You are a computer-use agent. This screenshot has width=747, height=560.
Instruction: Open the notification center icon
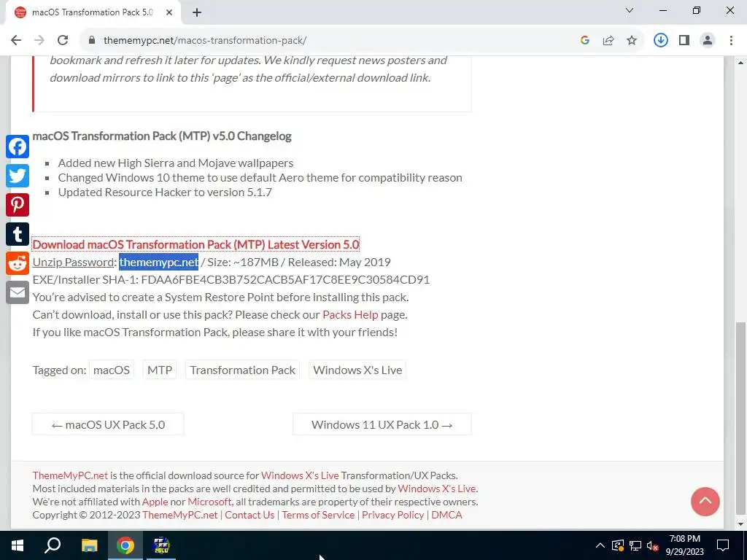pyautogui.click(x=723, y=545)
